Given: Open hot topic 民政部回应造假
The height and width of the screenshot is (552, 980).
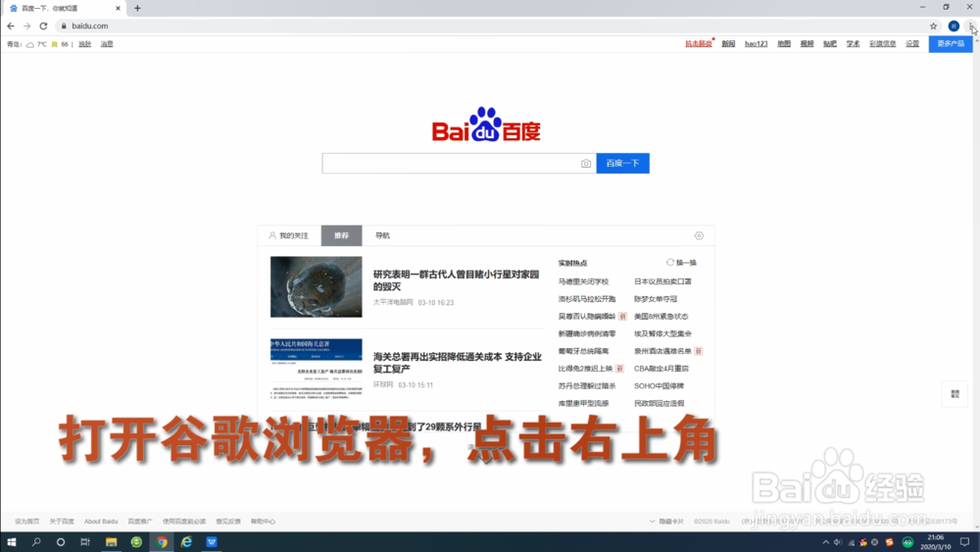Looking at the screenshot, I should 659,404.
